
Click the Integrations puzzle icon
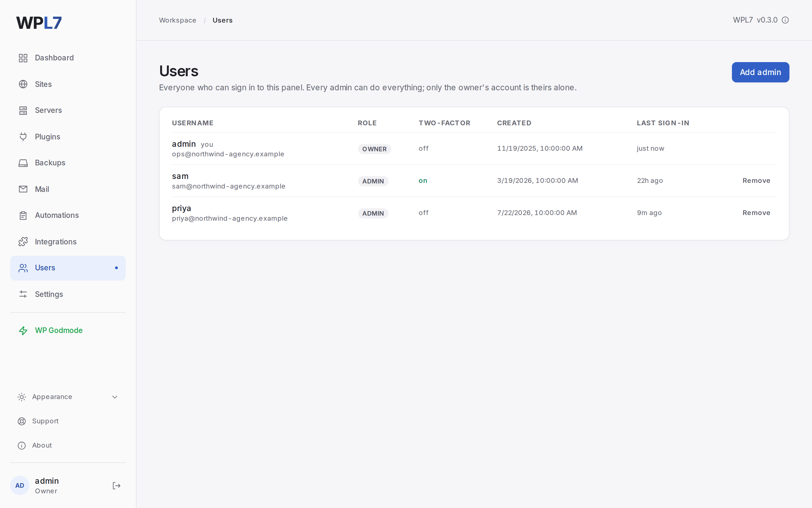click(x=23, y=242)
